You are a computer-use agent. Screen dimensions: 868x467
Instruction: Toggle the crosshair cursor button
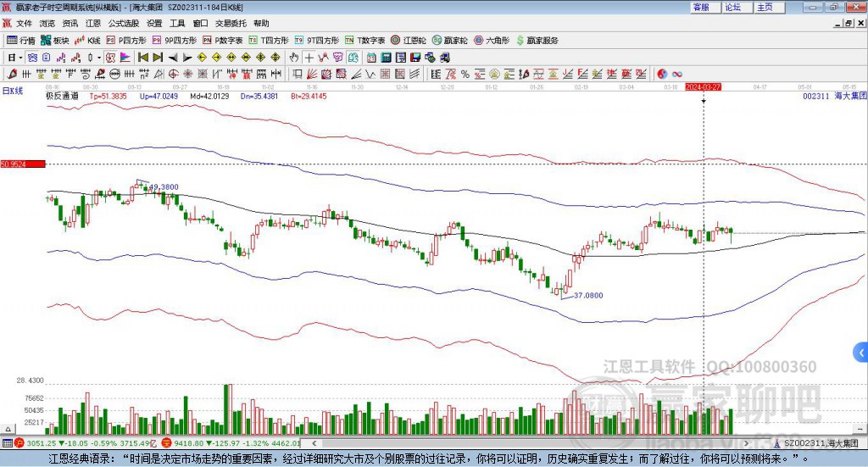(x=309, y=58)
